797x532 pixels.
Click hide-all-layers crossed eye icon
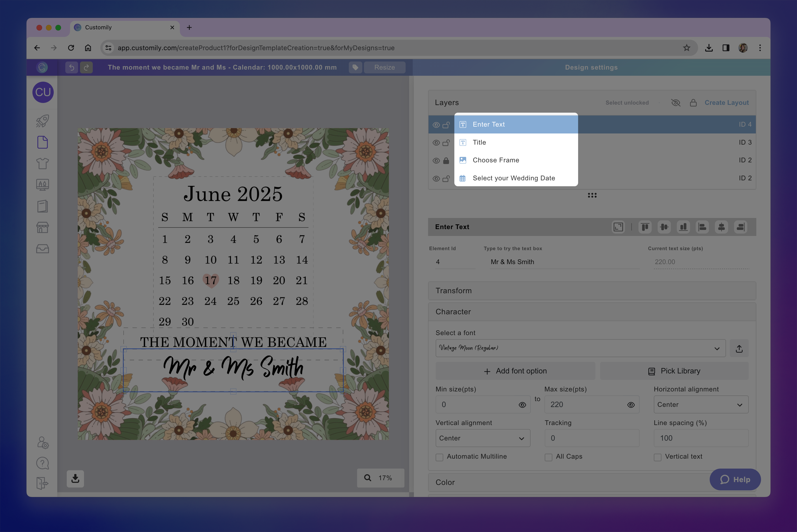click(x=676, y=102)
